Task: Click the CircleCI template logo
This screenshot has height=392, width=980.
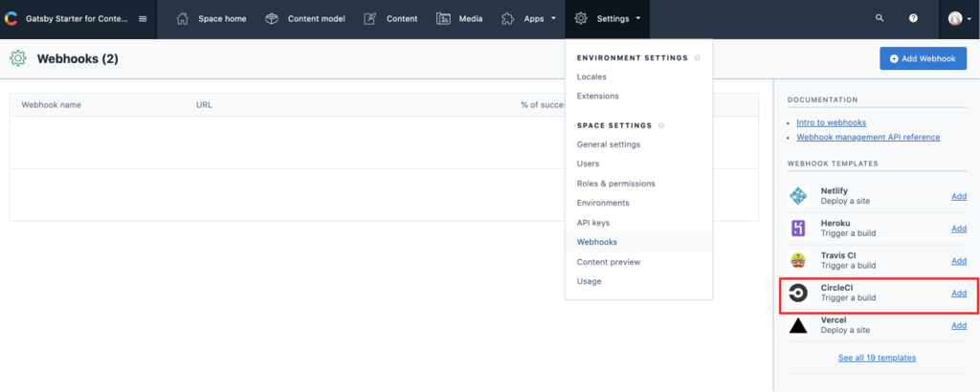Action: tap(798, 294)
